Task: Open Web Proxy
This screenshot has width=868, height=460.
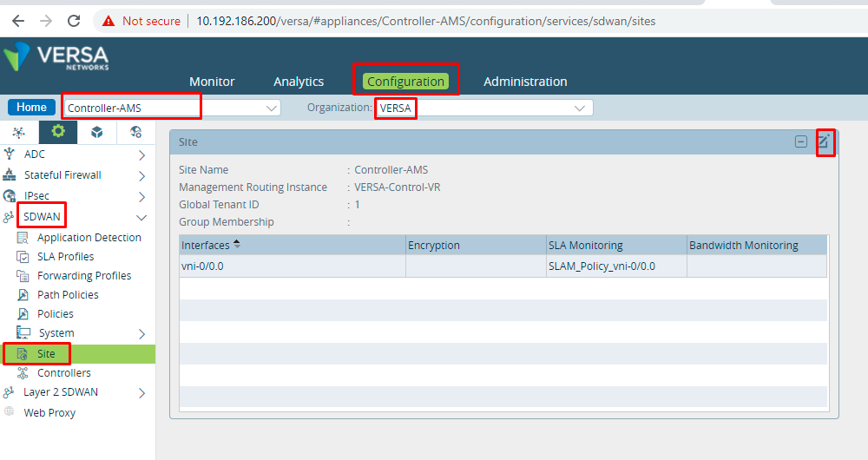Action: pyautogui.click(x=49, y=412)
